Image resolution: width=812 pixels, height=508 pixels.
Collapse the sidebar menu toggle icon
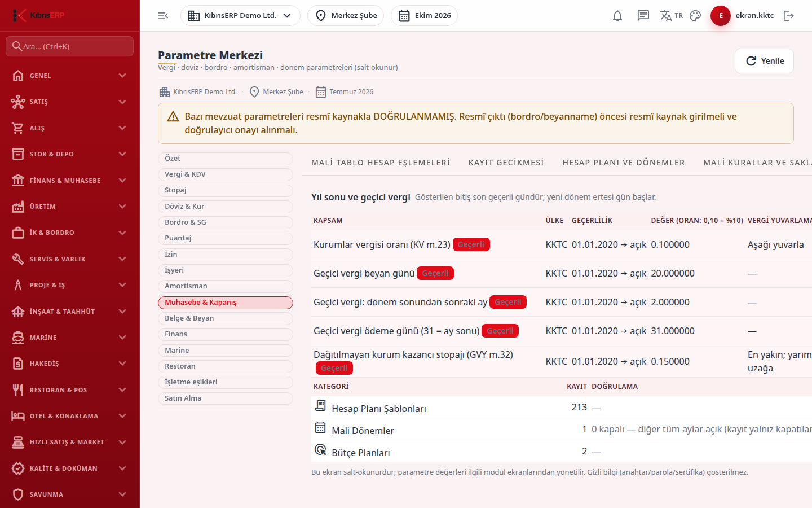pos(163,16)
